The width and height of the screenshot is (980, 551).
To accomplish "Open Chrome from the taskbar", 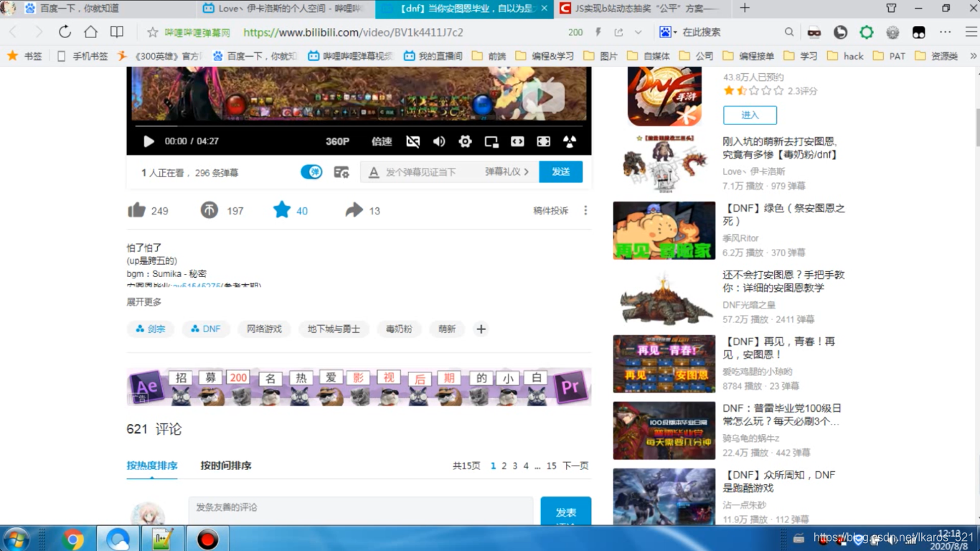I will coord(72,539).
